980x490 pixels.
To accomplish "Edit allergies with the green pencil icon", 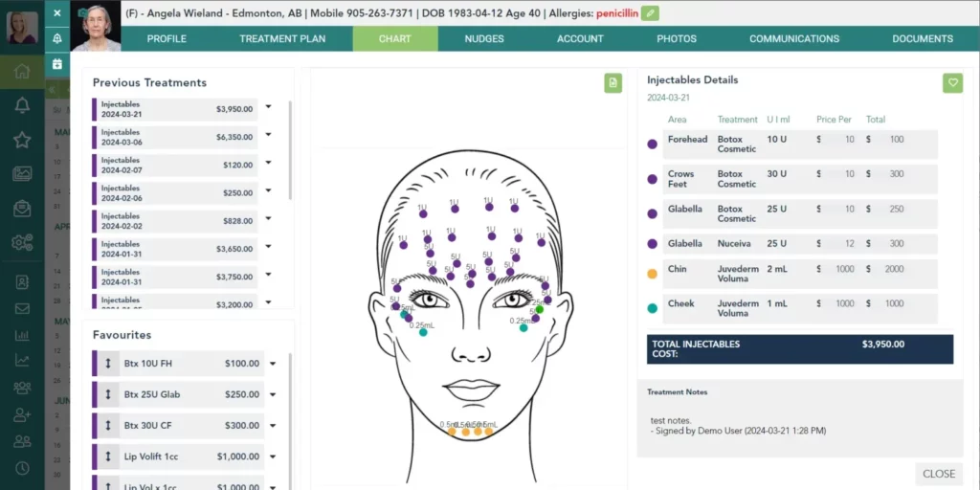I will pyautogui.click(x=650, y=13).
